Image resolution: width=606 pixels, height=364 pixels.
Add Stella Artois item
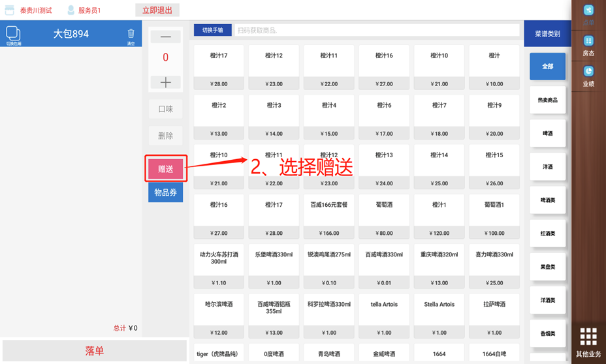[x=439, y=316]
